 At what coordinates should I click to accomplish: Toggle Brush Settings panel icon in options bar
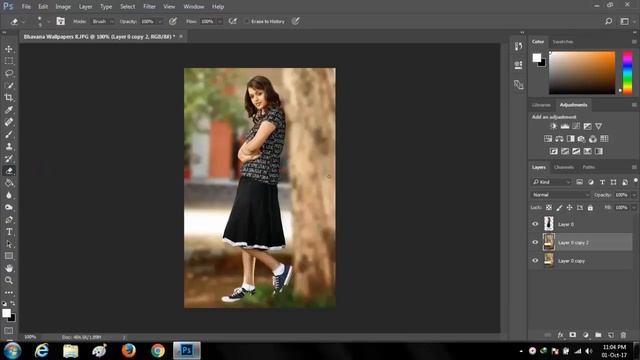[60, 21]
